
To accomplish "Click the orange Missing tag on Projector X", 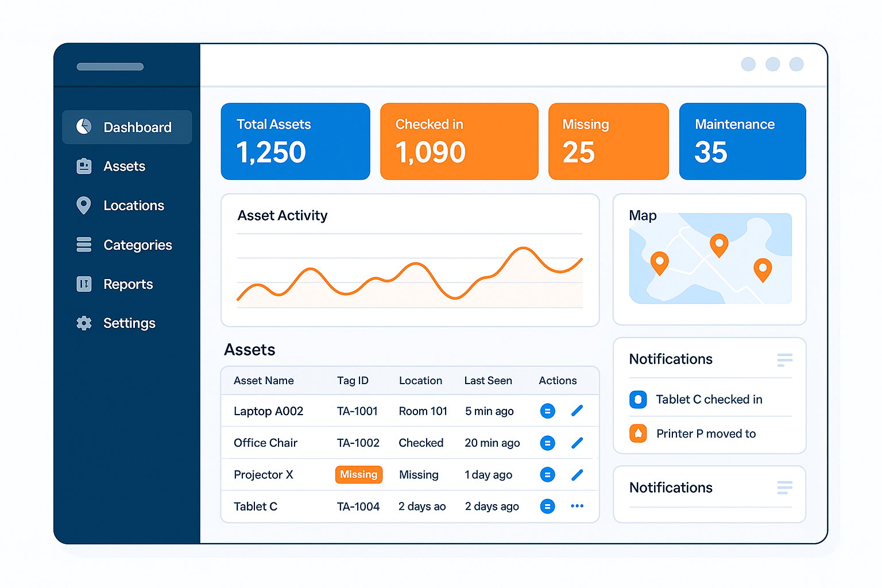I will (358, 474).
